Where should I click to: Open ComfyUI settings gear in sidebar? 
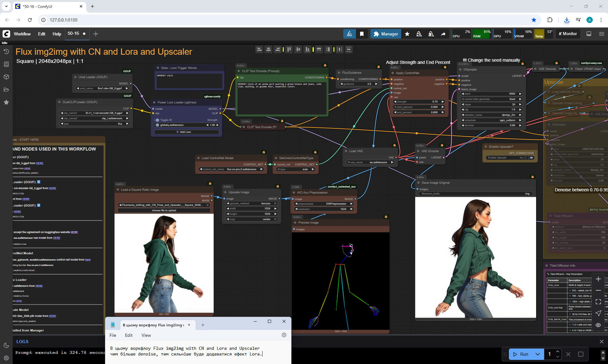point(6,358)
